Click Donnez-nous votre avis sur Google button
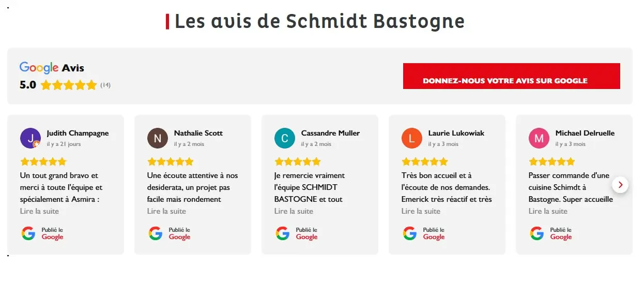 click(x=512, y=76)
